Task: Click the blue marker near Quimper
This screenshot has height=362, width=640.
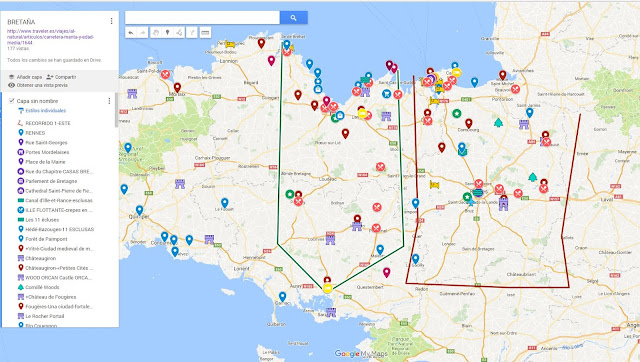Action: [140, 210]
